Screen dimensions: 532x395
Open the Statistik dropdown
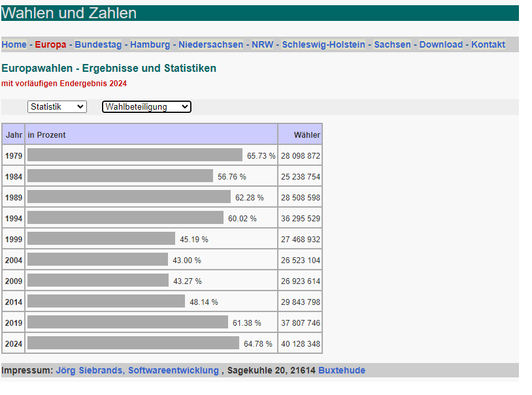tap(57, 107)
